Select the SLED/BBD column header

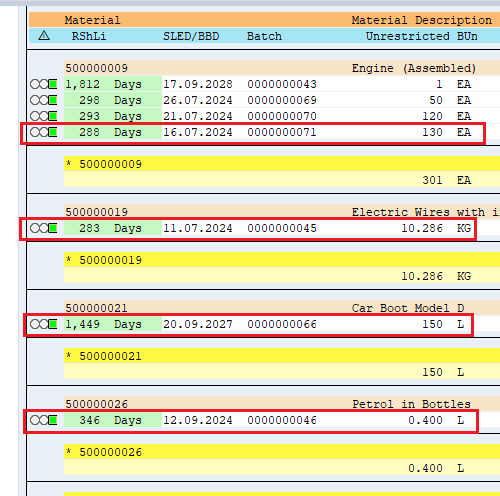(x=191, y=36)
